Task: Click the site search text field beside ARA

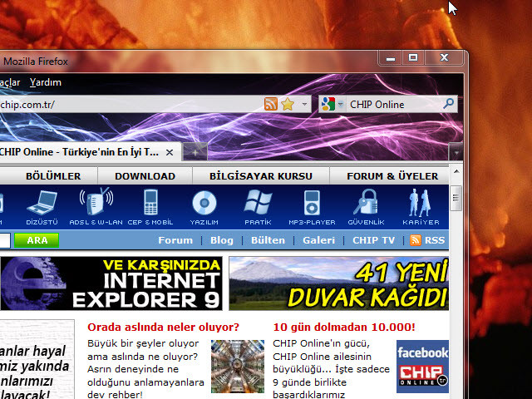Action: click(6, 240)
